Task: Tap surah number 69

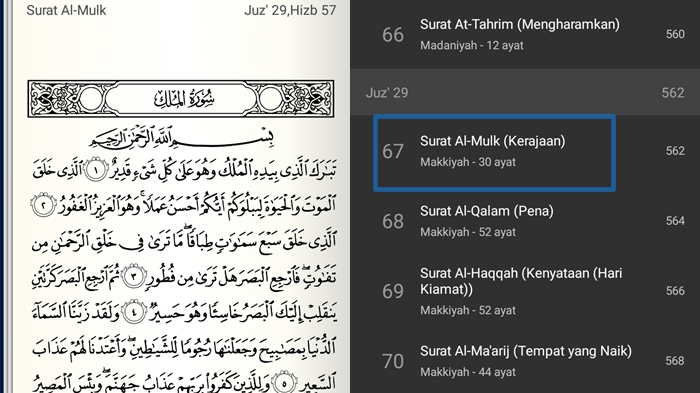Action: [x=393, y=291]
